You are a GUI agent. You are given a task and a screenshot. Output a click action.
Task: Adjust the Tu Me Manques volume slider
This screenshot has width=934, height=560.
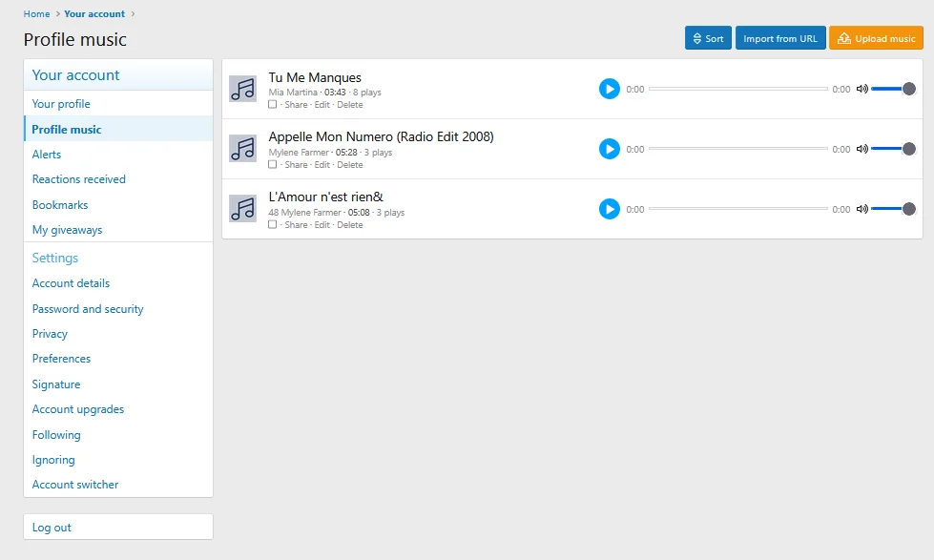coord(893,89)
